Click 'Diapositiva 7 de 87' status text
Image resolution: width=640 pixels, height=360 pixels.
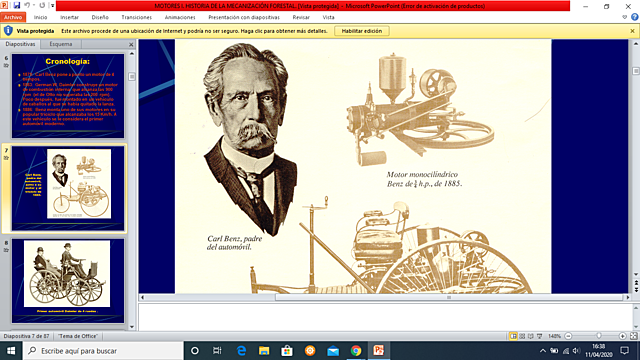pos(26,336)
